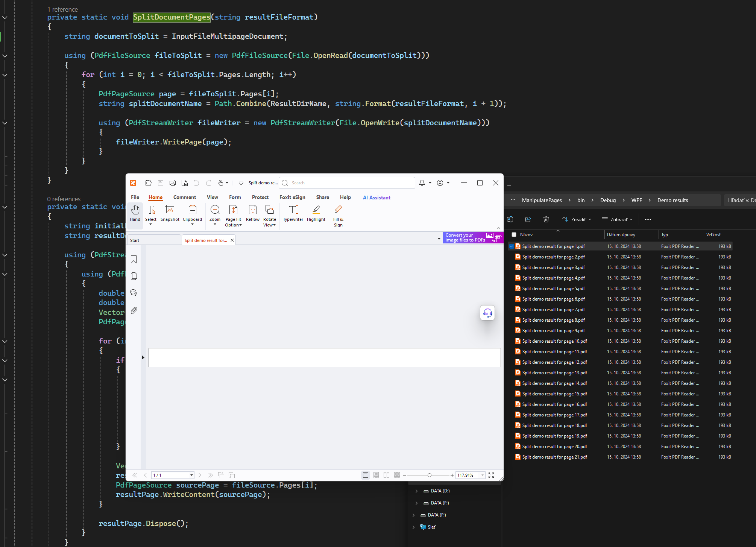The height and width of the screenshot is (547, 756).
Task: Expand the Zoradiť sort dropdown
Action: click(x=577, y=219)
